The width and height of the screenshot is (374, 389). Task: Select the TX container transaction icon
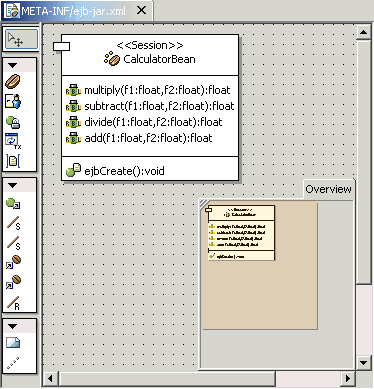click(x=13, y=141)
